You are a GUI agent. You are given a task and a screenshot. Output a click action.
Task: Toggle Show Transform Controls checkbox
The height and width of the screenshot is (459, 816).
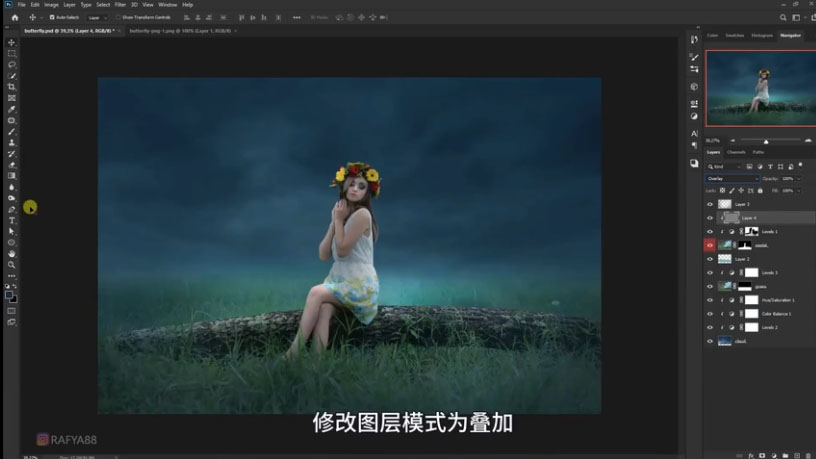pyautogui.click(x=118, y=17)
